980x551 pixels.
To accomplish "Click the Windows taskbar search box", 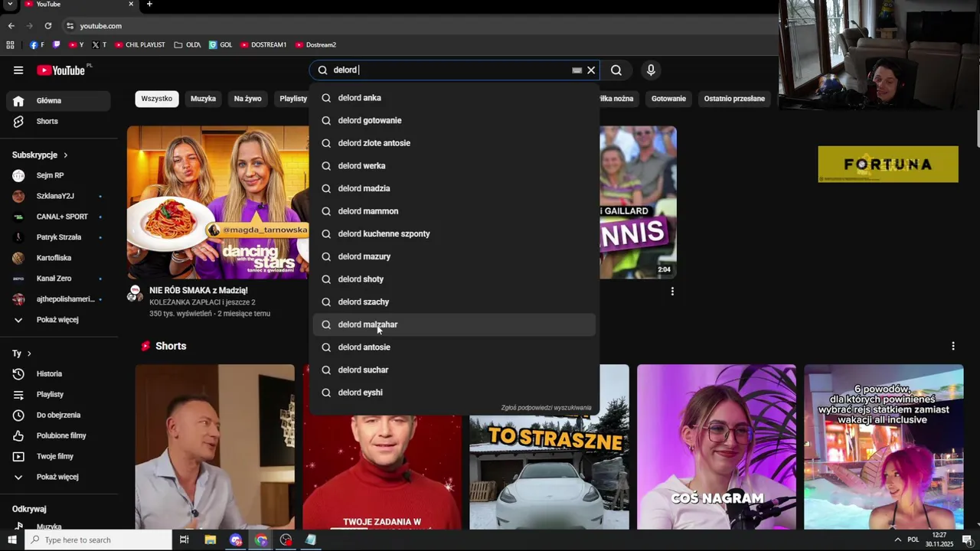I will click(x=98, y=540).
